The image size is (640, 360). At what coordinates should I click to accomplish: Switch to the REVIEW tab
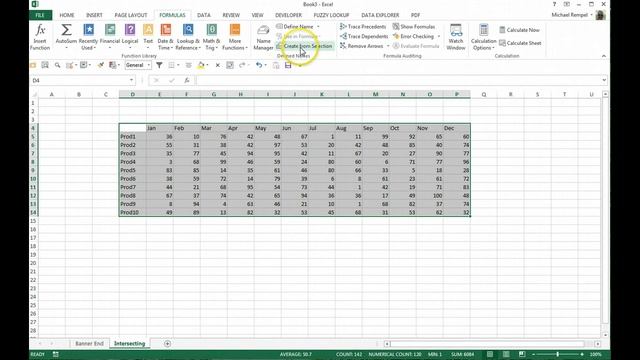[231, 15]
